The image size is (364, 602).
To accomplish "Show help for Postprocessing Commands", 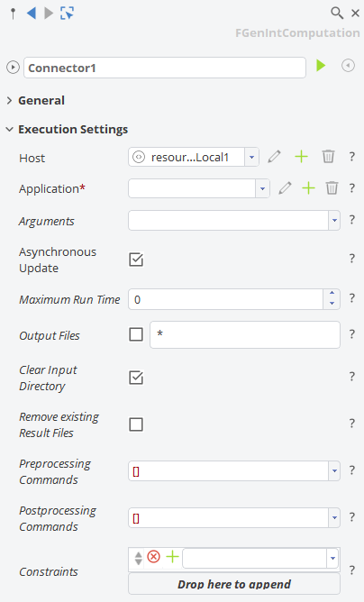I will (x=351, y=517).
